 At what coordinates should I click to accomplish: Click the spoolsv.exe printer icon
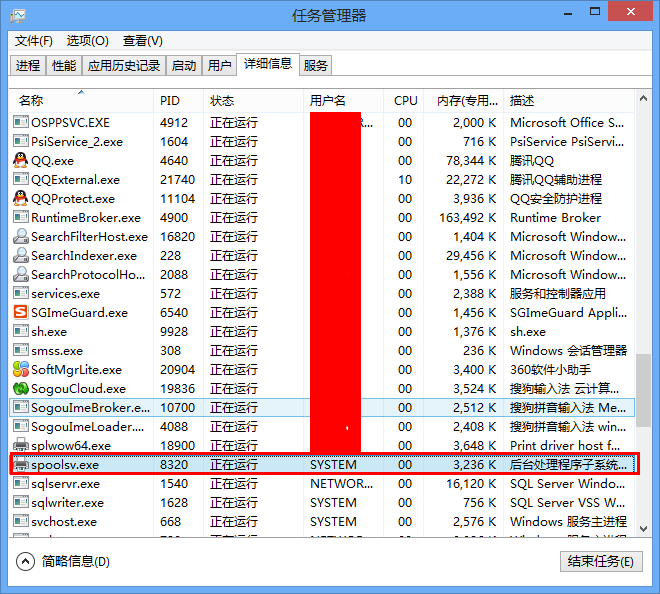coord(20,464)
